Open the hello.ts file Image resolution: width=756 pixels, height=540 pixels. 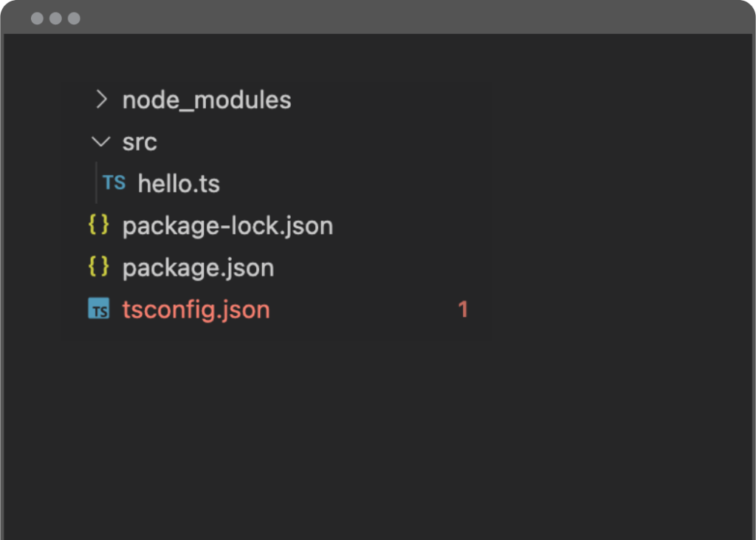click(179, 184)
